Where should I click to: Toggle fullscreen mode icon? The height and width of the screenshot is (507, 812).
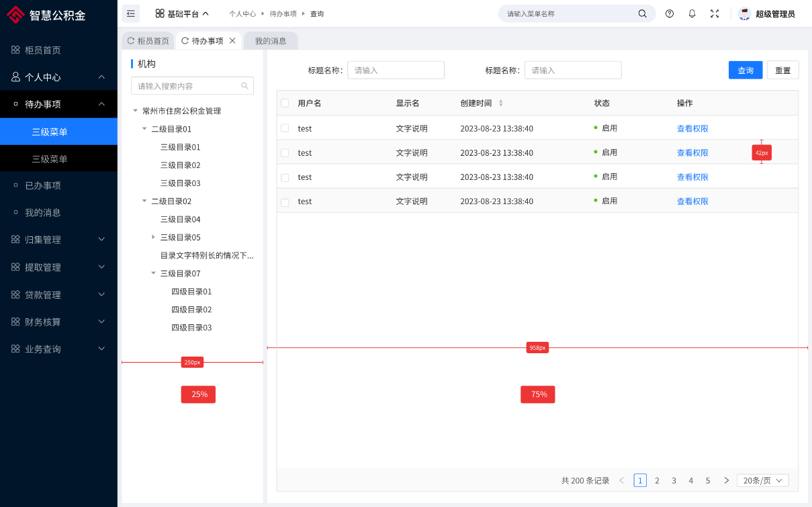click(x=715, y=13)
